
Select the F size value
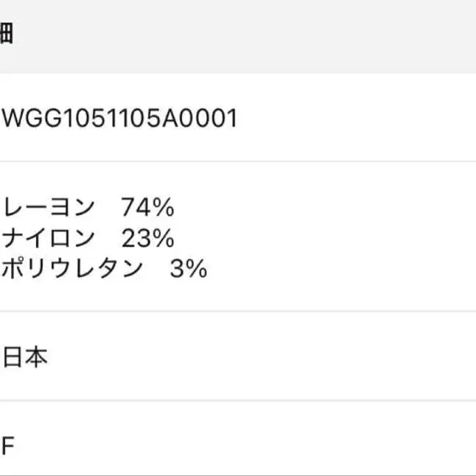point(8,447)
